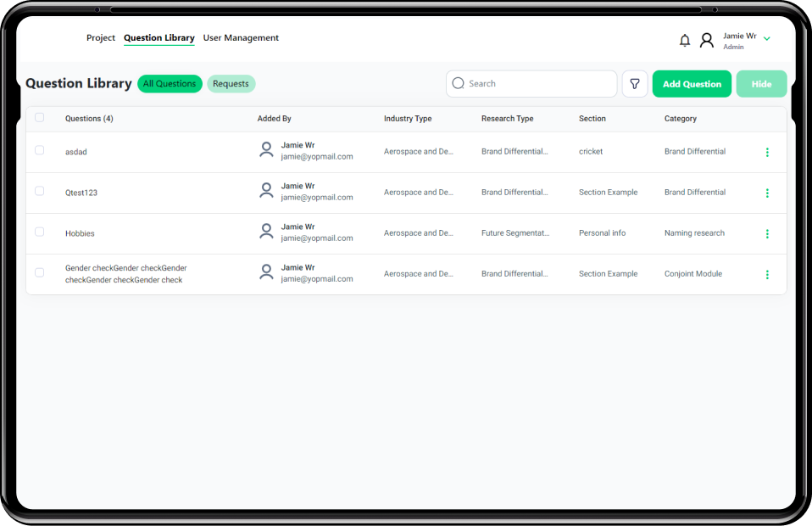This screenshot has width=812, height=526.
Task: Open three-dot menu for asdad row
Action: tap(767, 153)
